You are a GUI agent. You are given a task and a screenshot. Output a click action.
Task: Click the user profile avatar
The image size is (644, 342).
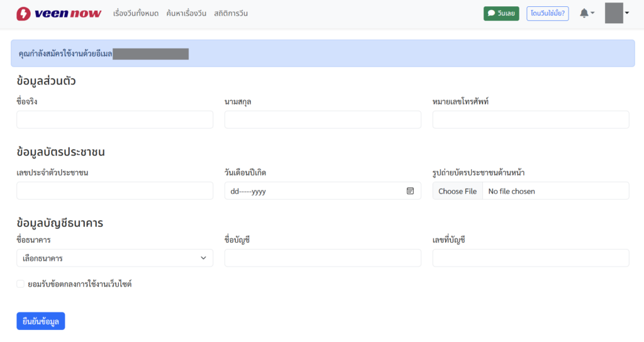(613, 13)
